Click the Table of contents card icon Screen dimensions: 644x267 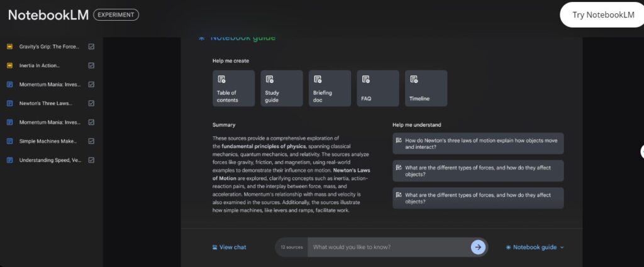(x=221, y=79)
